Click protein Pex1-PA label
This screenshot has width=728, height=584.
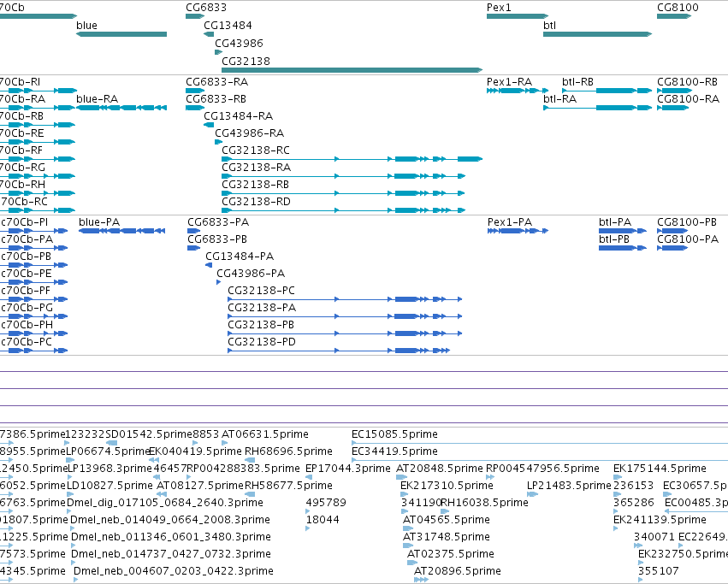pos(510,222)
